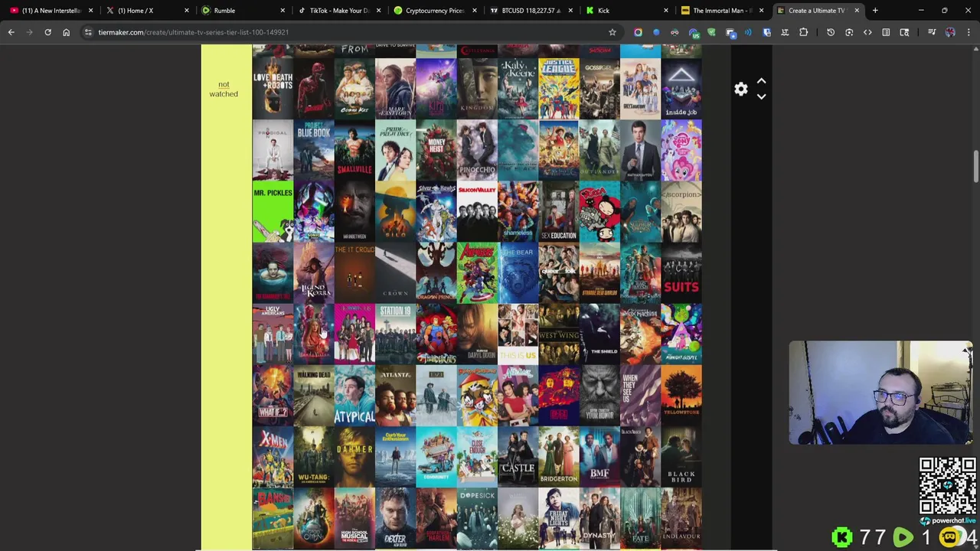
Task: Select the Justice League poster
Action: click(559, 89)
